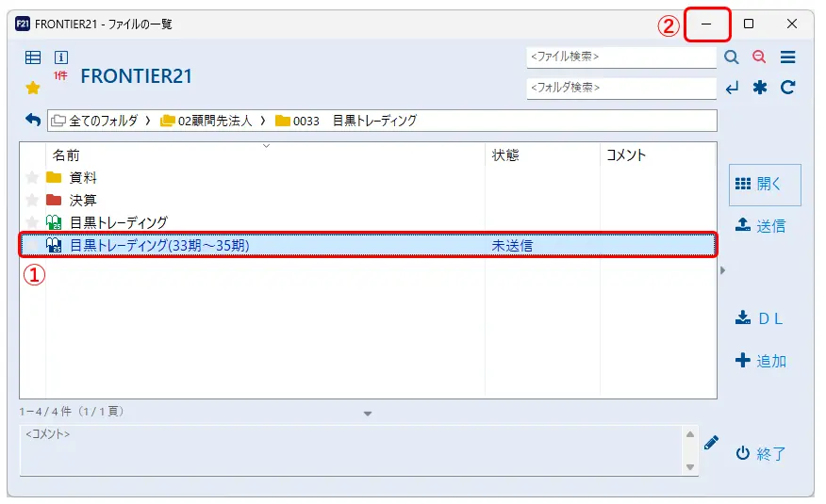This screenshot has height=504, width=826.
Task: Click the blue search magnifier icon
Action: [x=732, y=57]
